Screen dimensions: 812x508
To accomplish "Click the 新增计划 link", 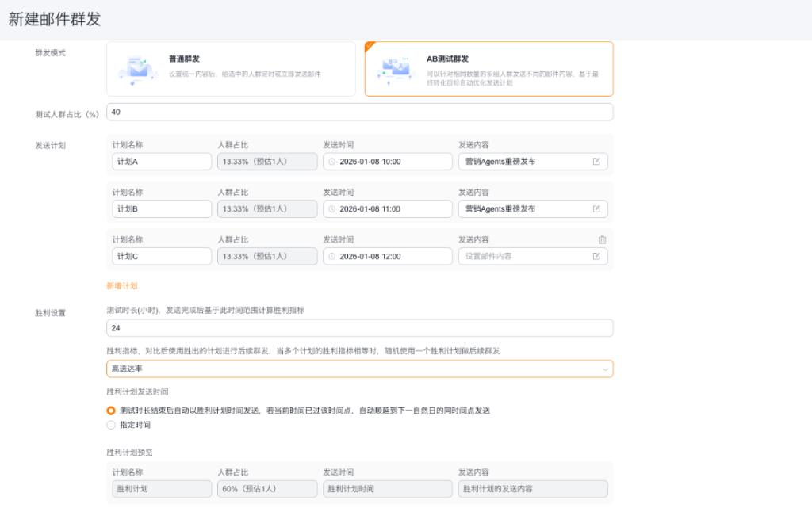I will (122, 285).
